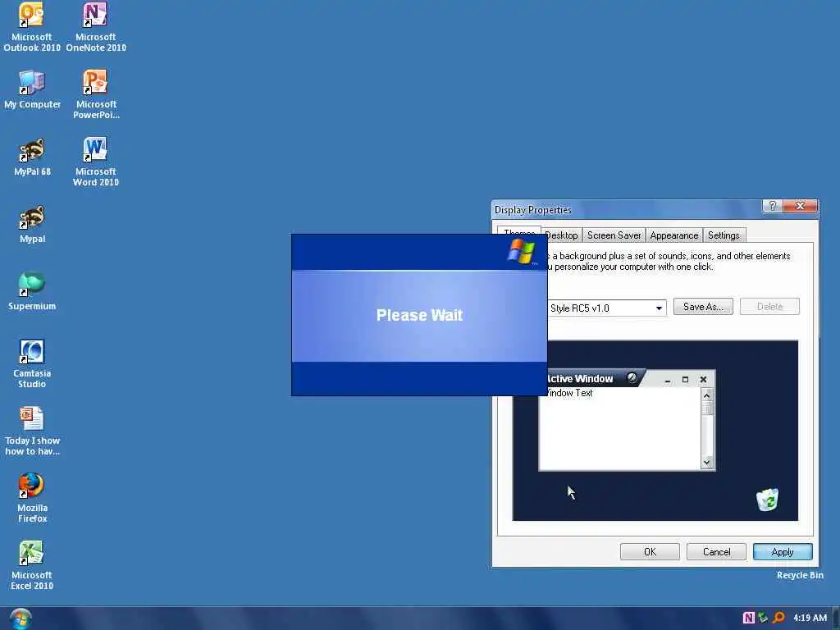
Task: Open Microsoft OneNote 2010 desktop shortcut
Action: 96,27
